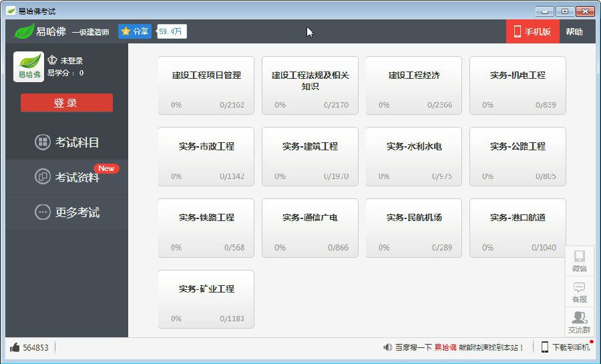This screenshot has width=601, height=364.
Task: Click the 0/1183 progress count
Action: click(232, 319)
